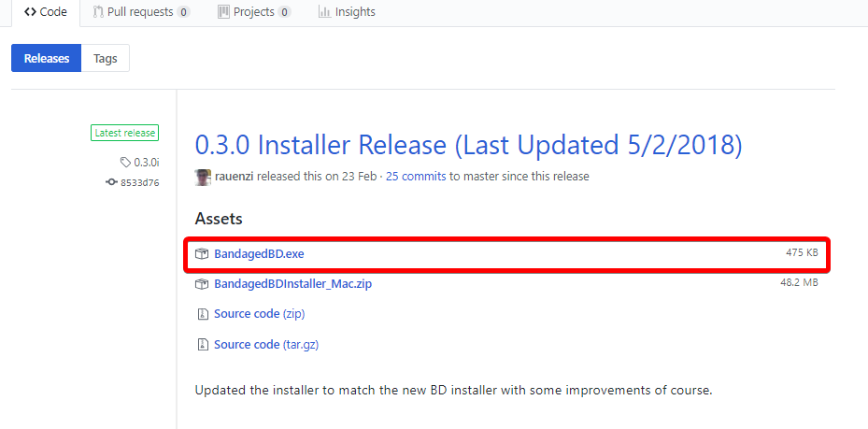
Task: Click the Pull requests count badge
Action: point(183,11)
